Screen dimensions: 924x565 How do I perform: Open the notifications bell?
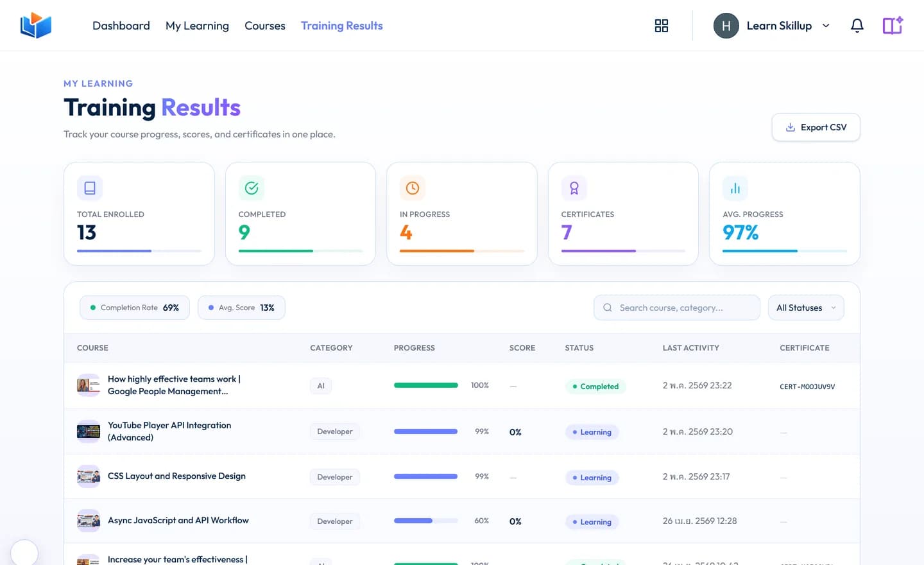point(857,26)
